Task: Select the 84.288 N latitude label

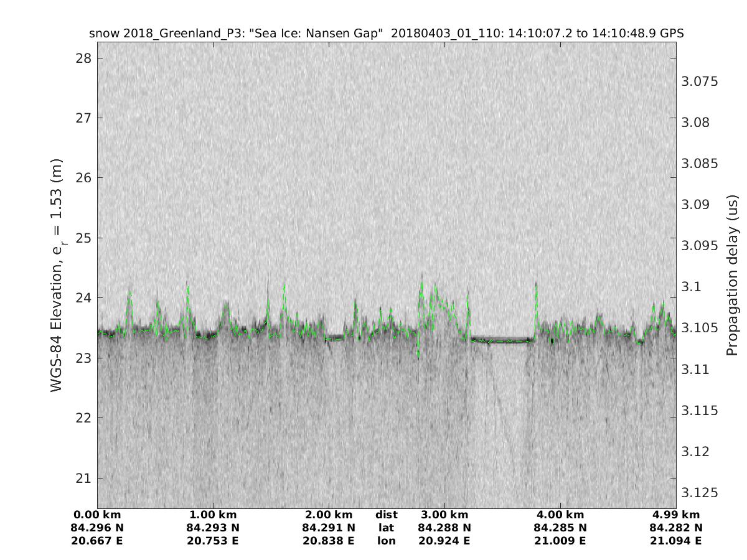Action: click(444, 528)
